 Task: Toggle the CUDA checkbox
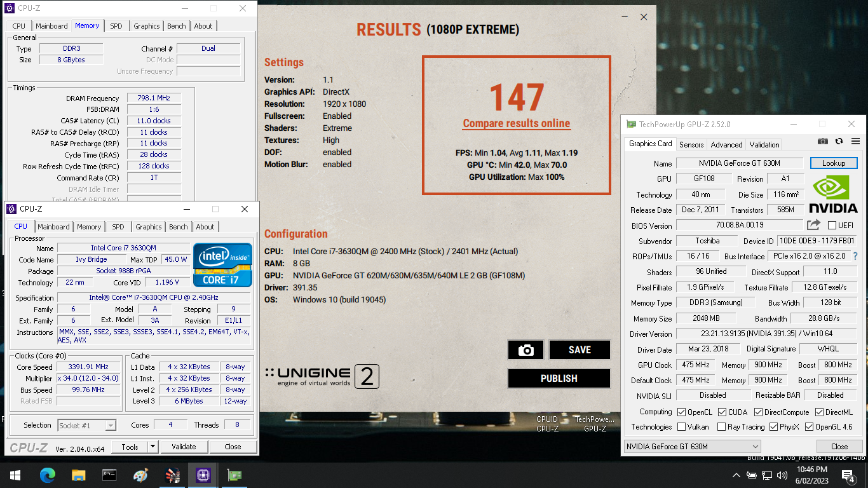coord(721,412)
